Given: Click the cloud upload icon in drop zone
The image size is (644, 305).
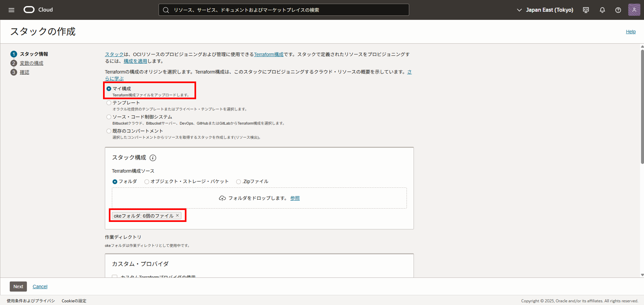Looking at the screenshot, I should [222, 198].
